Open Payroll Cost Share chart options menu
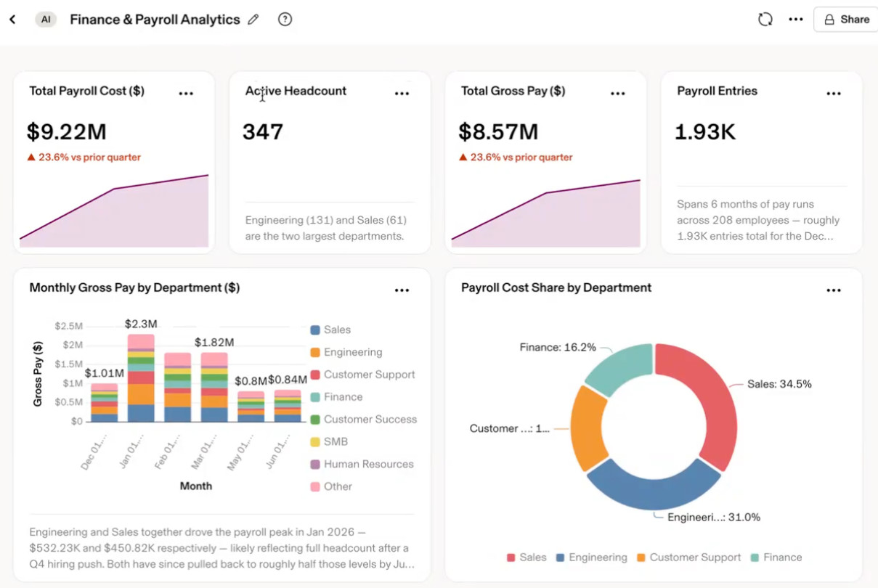This screenshot has height=588, width=878. coord(834,290)
